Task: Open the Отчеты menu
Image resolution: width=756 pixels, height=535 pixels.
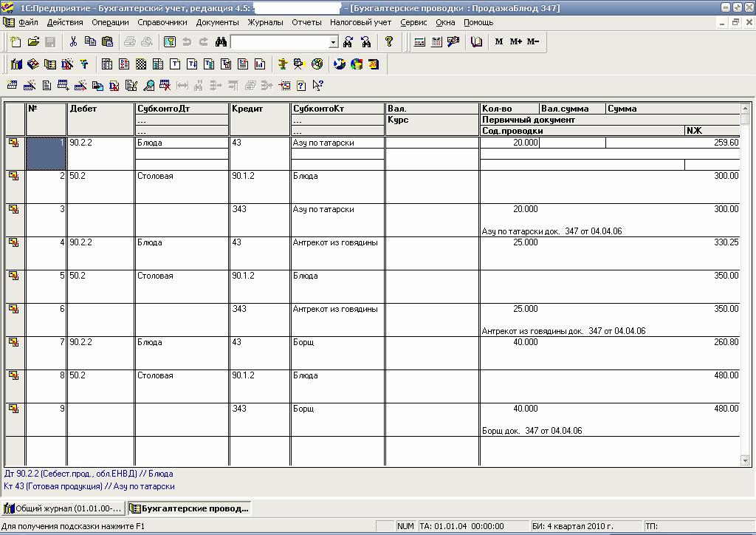Action: click(306, 22)
